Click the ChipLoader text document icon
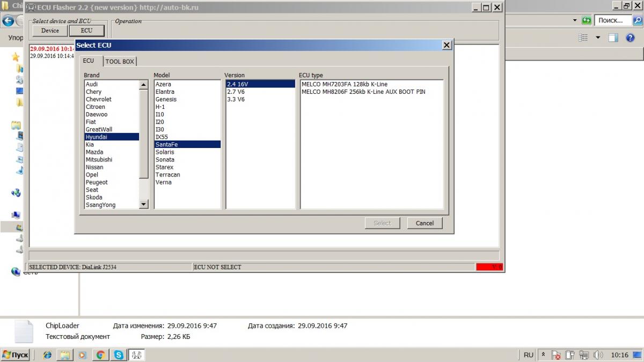This screenshot has height=362, width=644. (24, 331)
